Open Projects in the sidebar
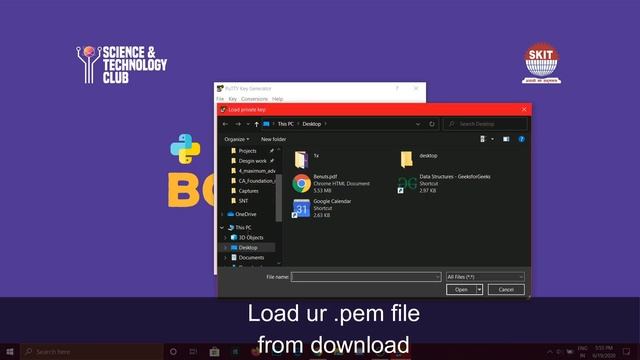 pyautogui.click(x=247, y=151)
